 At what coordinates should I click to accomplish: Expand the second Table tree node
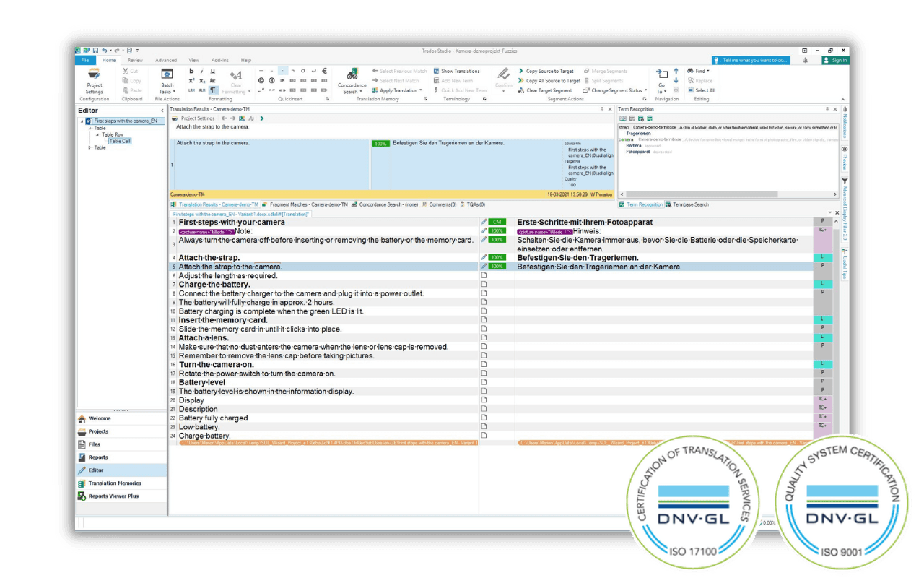coord(90,147)
